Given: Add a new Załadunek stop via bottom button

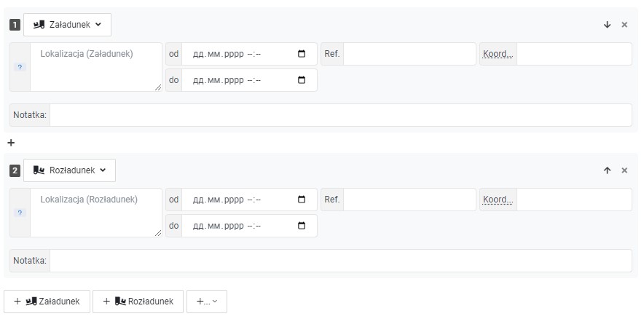Looking at the screenshot, I should 47,302.
